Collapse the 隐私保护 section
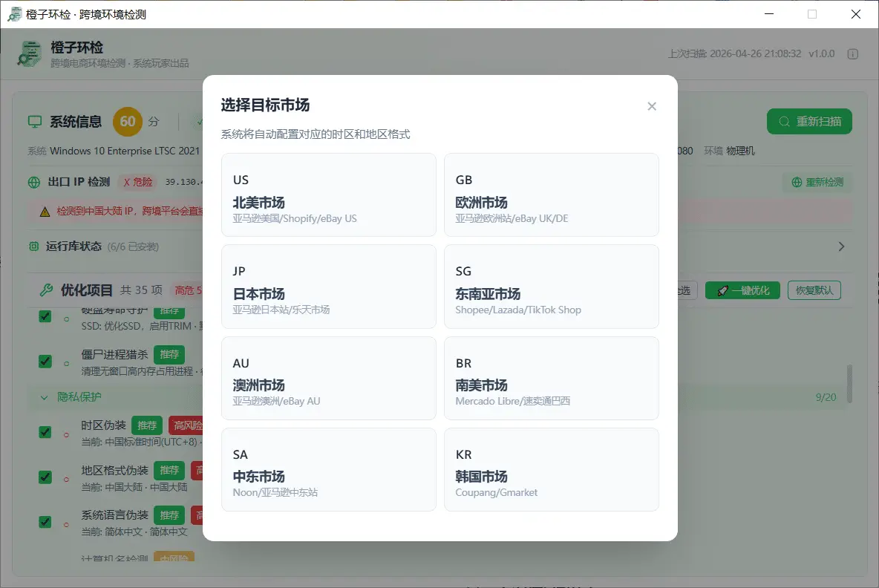 (x=44, y=398)
